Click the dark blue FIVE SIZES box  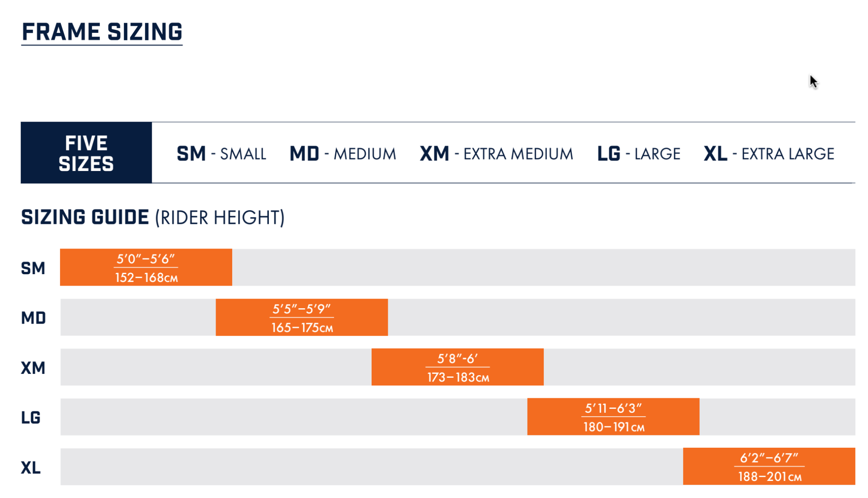(86, 153)
